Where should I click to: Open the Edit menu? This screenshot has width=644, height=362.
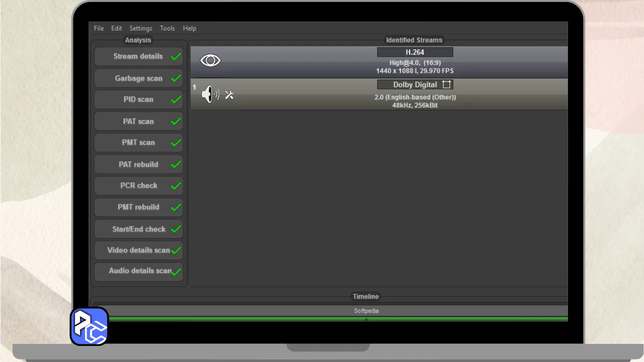tap(117, 29)
